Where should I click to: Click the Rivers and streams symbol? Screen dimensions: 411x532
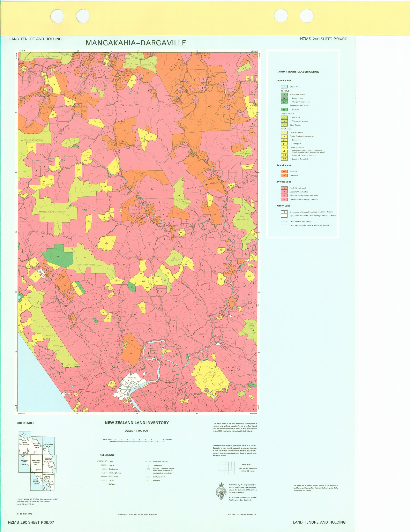coord(148,461)
